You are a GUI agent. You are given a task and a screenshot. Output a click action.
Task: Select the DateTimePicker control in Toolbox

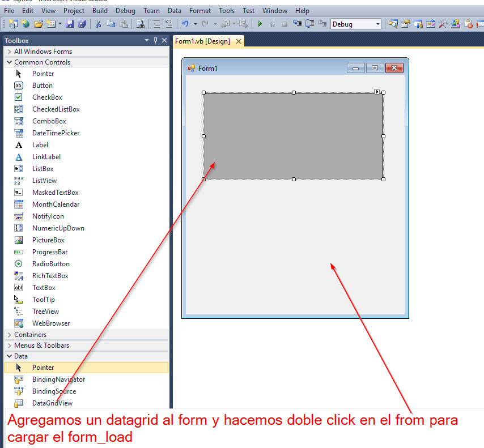(x=86, y=133)
